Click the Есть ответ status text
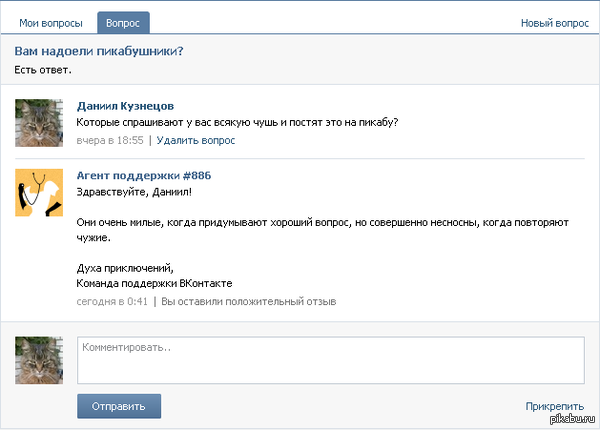Viewport: 600px width, 430px height. 43,70
